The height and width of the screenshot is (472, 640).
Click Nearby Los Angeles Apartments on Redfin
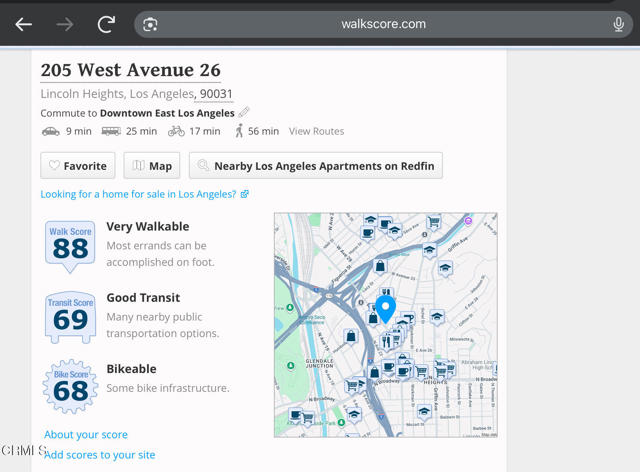pos(315,166)
